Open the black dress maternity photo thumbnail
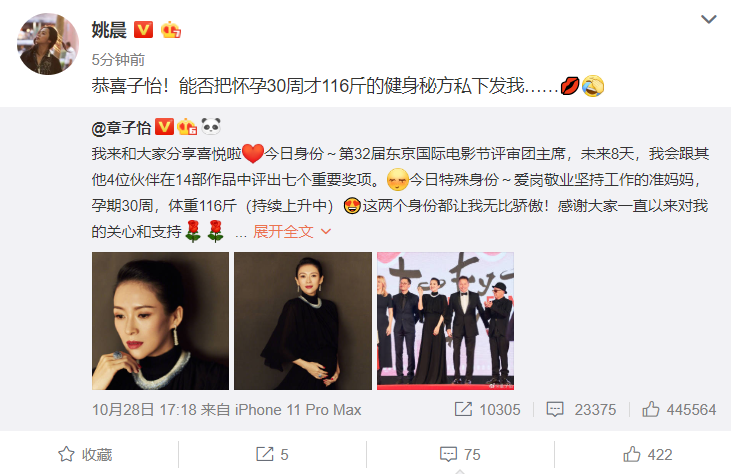Image resolution: width=731 pixels, height=474 pixels. tap(303, 321)
